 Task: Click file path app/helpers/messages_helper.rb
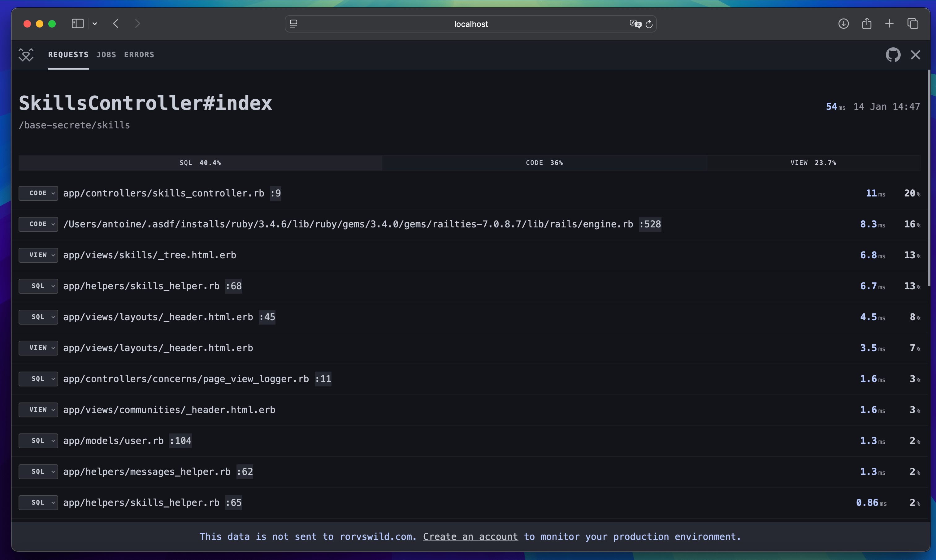pos(147,472)
